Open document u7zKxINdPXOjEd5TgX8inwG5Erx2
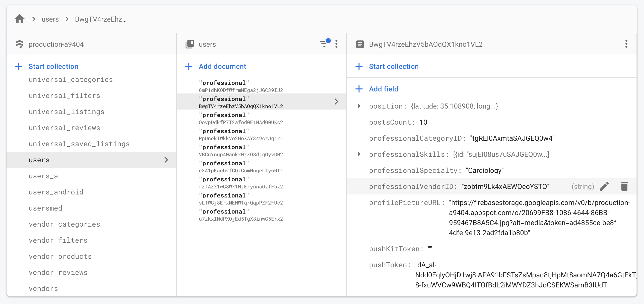The width and height of the screenshot is (644, 304). click(x=240, y=215)
